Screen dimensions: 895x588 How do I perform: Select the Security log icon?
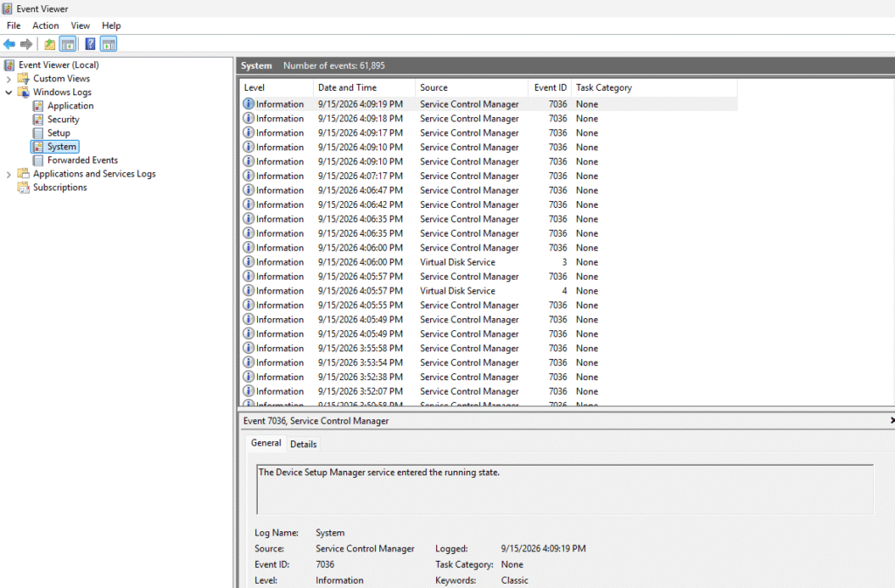pyautogui.click(x=38, y=119)
